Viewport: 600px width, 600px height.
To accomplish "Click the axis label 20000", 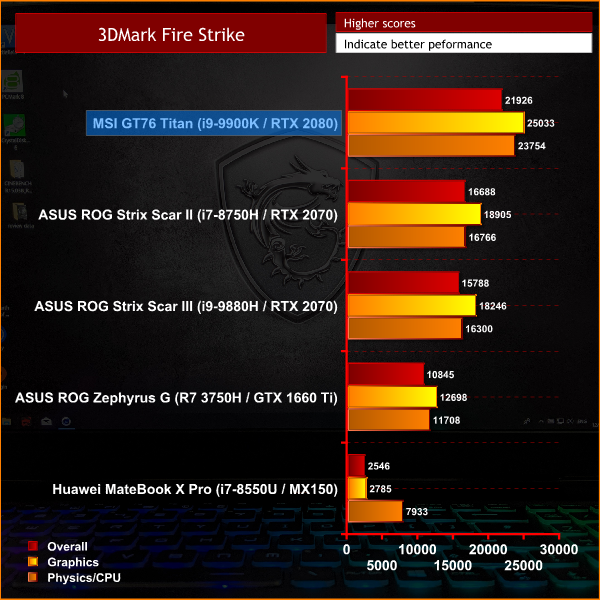I will [488, 550].
